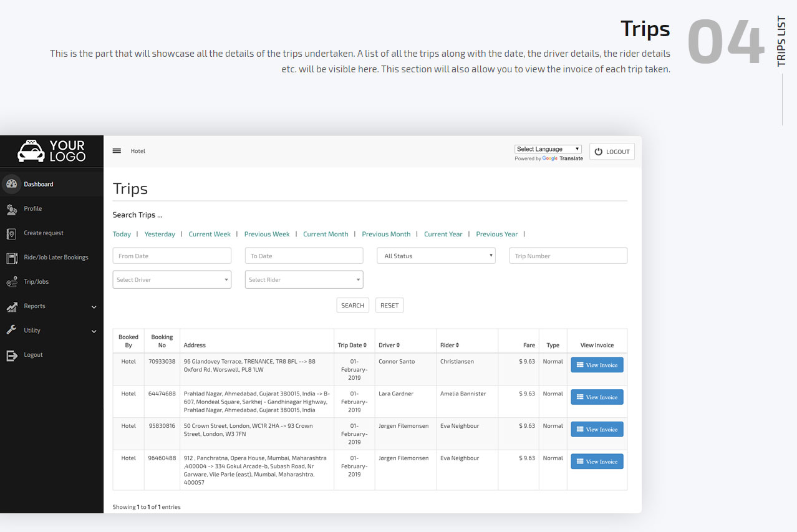This screenshot has height=532, width=797.
Task: Open the All Status dropdown
Action: pos(435,256)
